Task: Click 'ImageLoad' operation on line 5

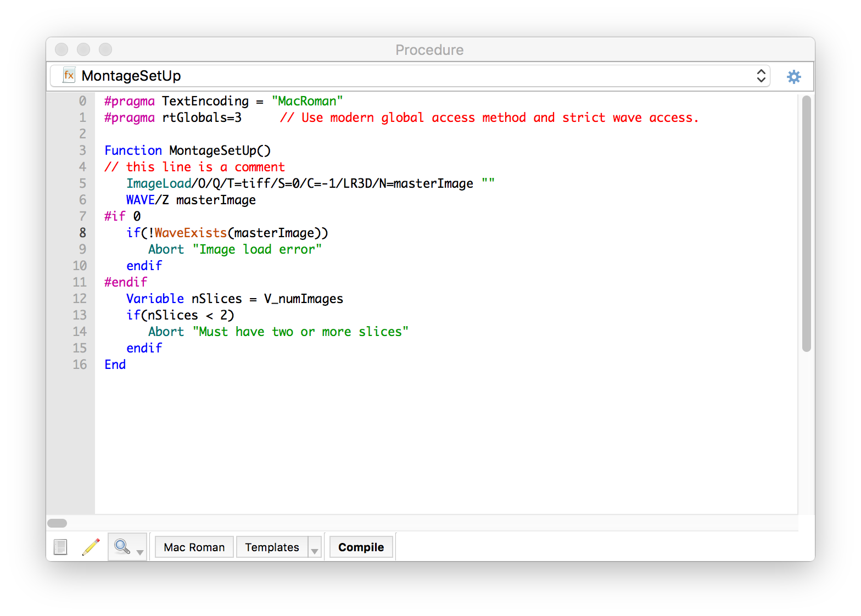Action: tap(159, 183)
